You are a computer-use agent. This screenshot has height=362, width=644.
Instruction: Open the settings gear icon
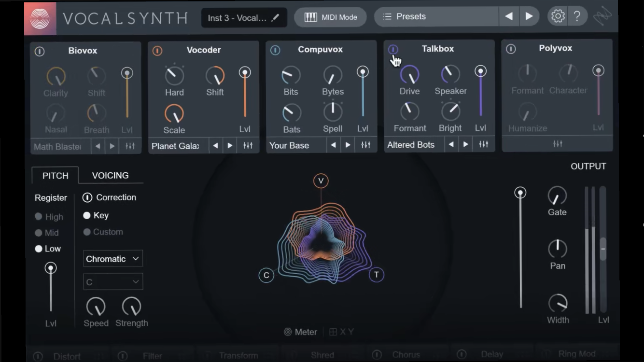[558, 15]
